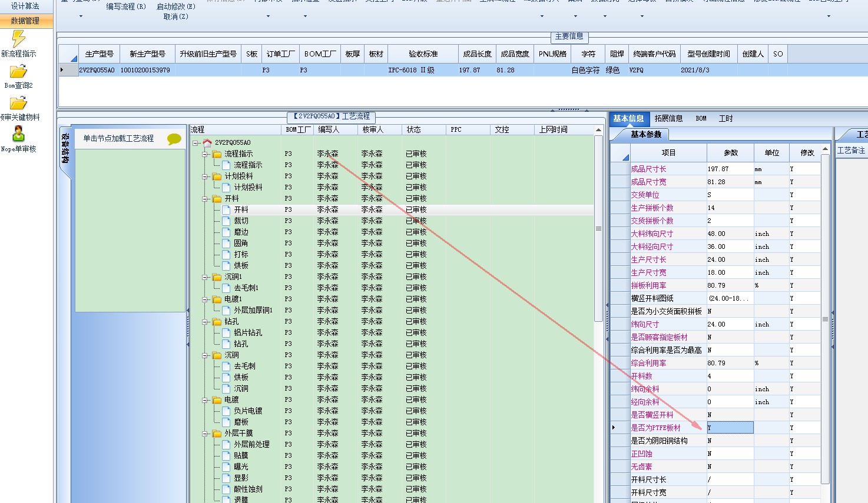Click the 是否为阴阳铜结构 parameter label

(659, 441)
